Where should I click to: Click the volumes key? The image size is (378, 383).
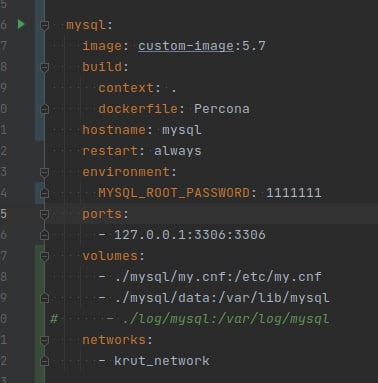point(110,256)
